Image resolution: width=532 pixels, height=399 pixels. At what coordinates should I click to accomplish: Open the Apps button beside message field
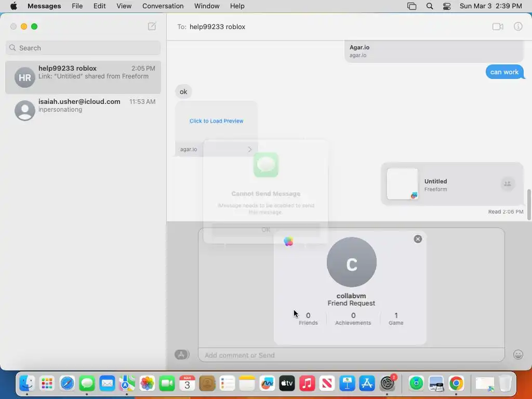pos(182,354)
